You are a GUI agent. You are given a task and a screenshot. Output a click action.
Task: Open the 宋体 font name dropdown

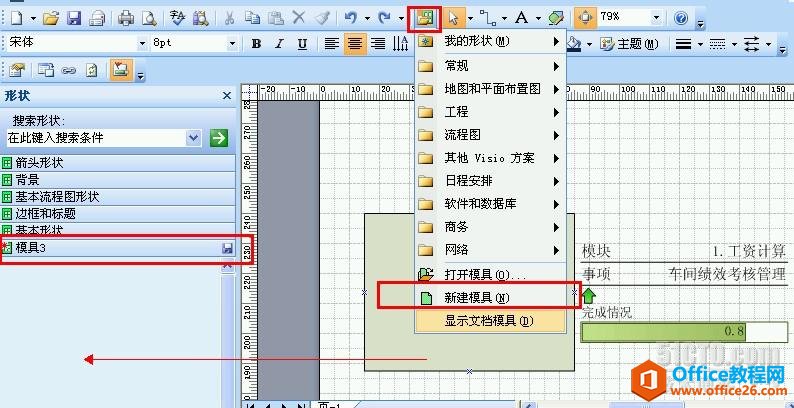point(142,45)
